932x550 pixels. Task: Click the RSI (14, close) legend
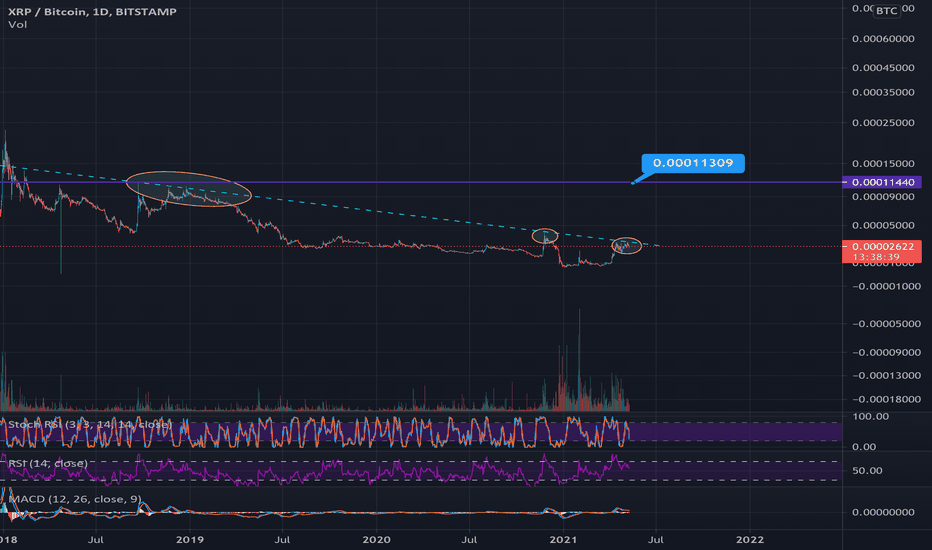coord(48,463)
